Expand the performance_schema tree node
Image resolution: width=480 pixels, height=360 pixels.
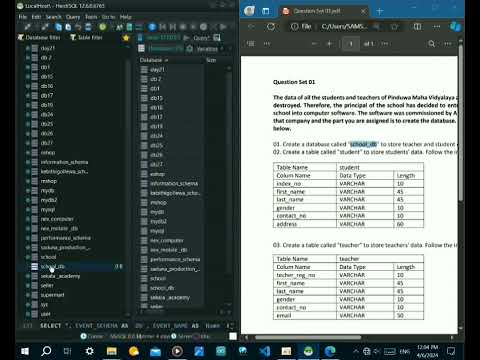28,238
